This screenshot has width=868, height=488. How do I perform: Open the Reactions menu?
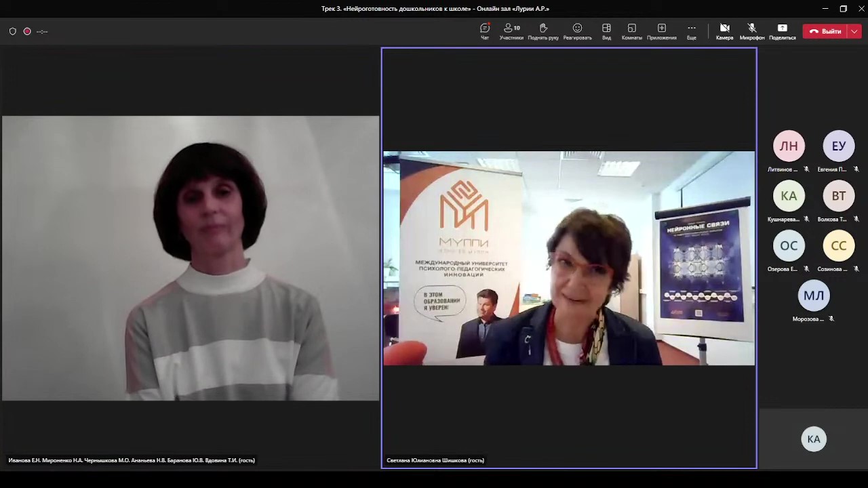tap(577, 31)
